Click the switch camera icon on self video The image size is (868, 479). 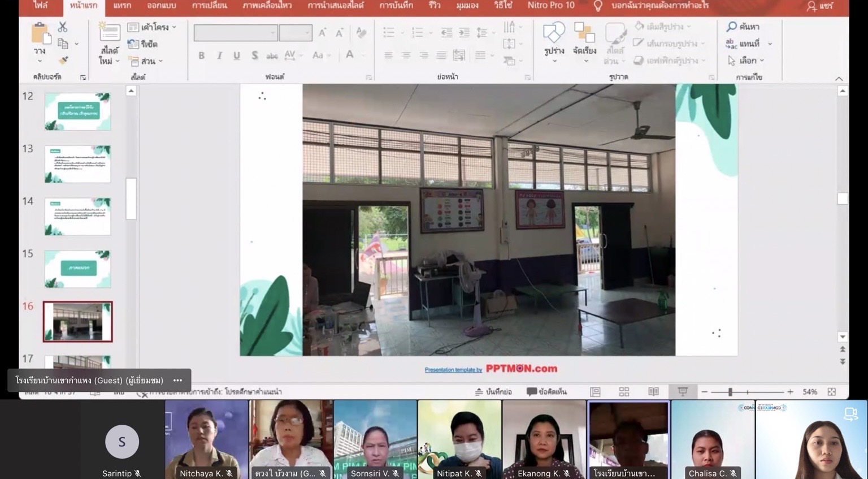[850, 415]
